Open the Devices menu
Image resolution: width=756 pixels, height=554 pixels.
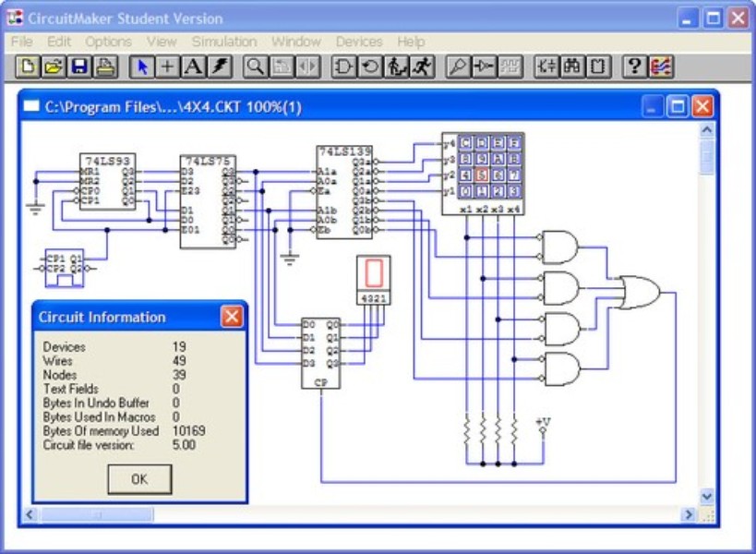360,41
